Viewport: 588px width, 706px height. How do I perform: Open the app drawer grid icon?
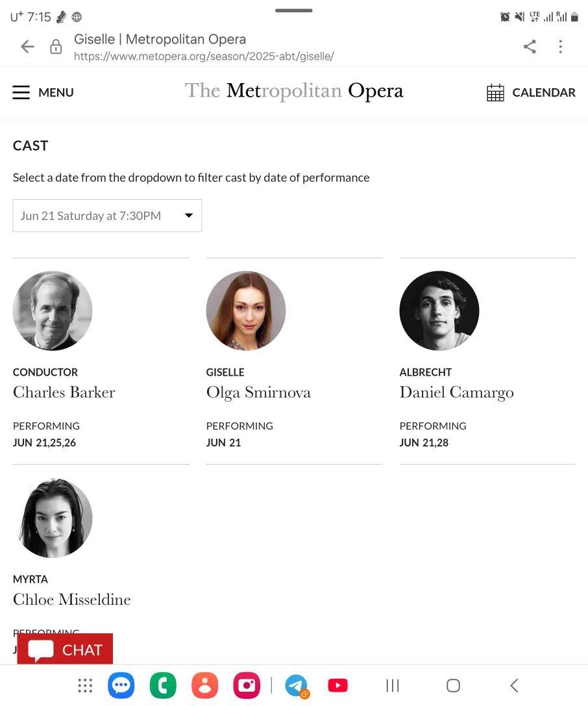85,685
